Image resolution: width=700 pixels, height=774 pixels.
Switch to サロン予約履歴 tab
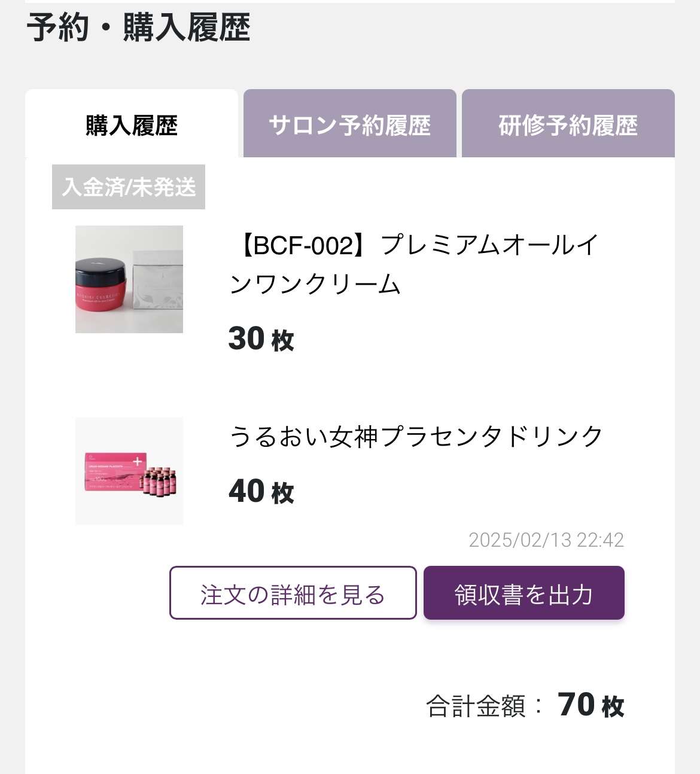[x=349, y=124]
